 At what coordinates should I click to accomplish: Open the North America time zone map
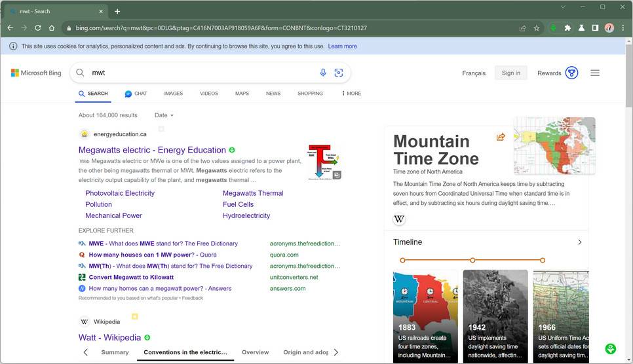pos(554,146)
